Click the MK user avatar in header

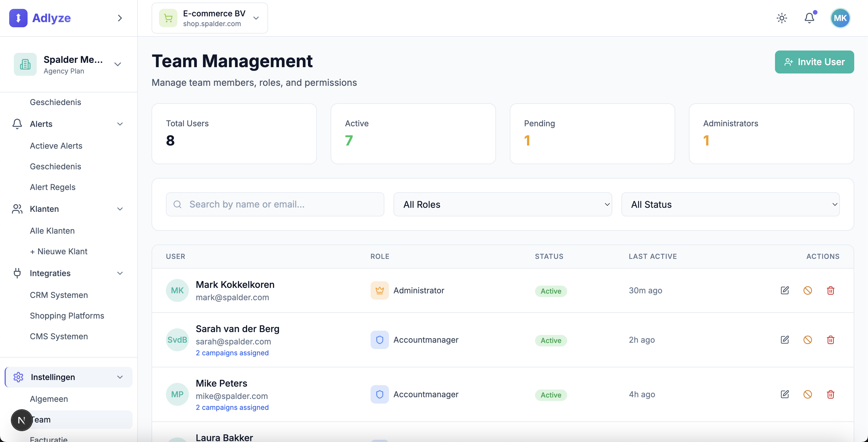[x=840, y=18]
